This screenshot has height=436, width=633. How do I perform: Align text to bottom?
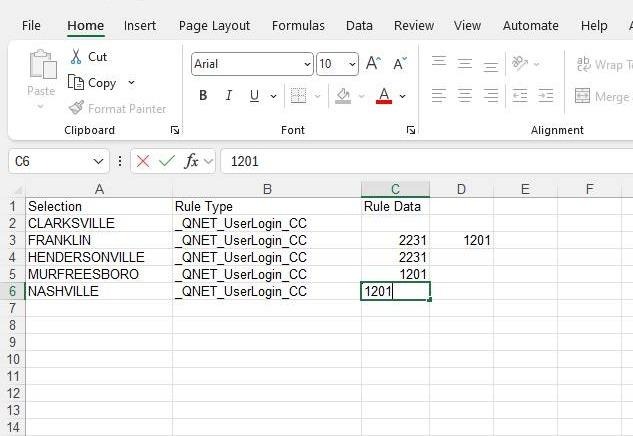[490, 66]
